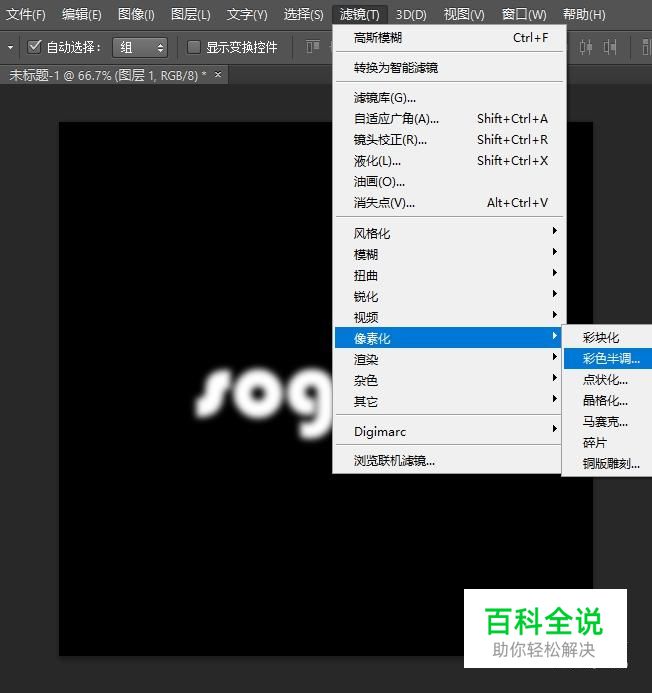Open the 组 auto-select dropdown

pyautogui.click(x=140, y=47)
